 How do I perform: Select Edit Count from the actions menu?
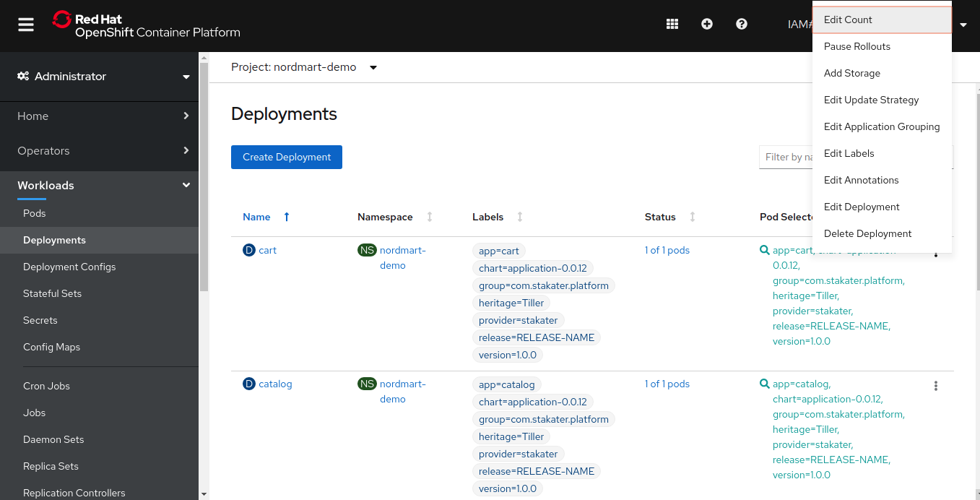click(883, 20)
